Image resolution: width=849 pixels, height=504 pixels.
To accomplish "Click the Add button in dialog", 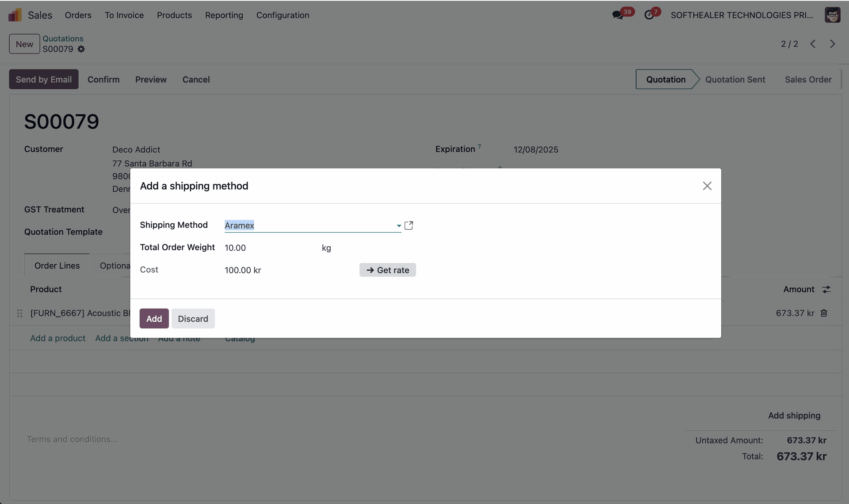I will [154, 319].
